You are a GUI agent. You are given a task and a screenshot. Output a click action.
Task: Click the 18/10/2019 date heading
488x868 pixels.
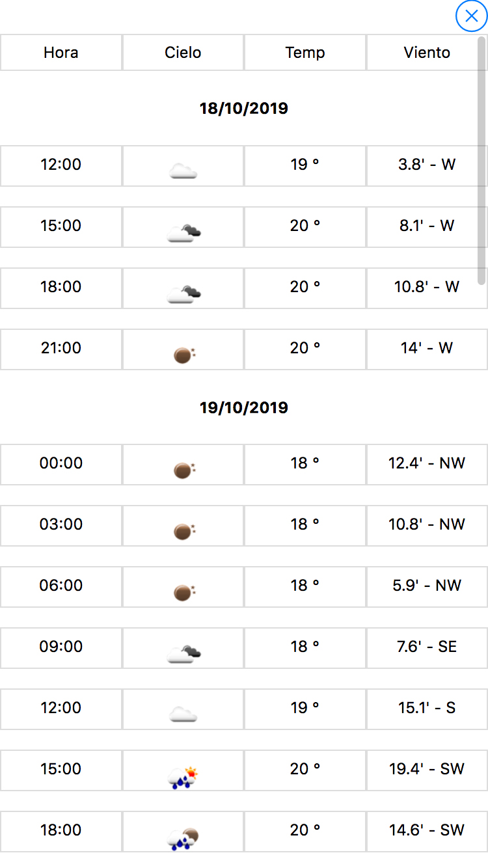[244, 108]
